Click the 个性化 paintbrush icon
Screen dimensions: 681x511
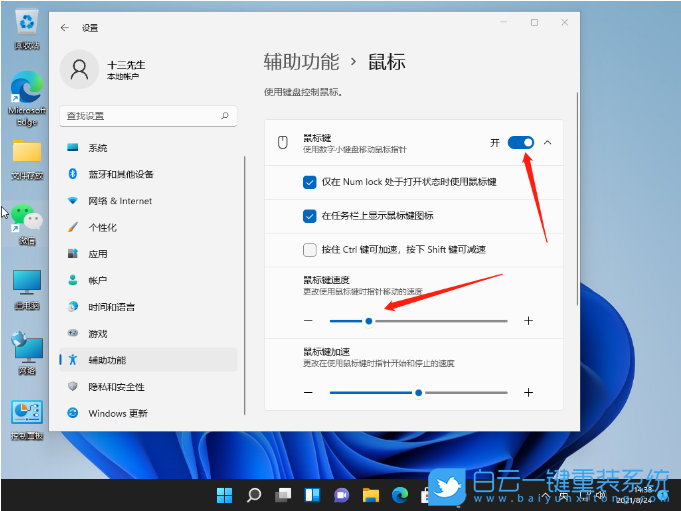(73, 227)
